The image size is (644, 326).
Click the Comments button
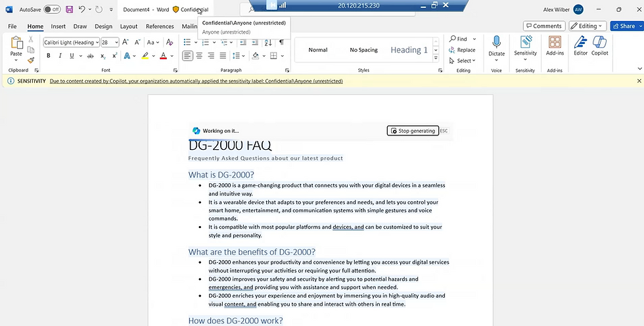544,26
